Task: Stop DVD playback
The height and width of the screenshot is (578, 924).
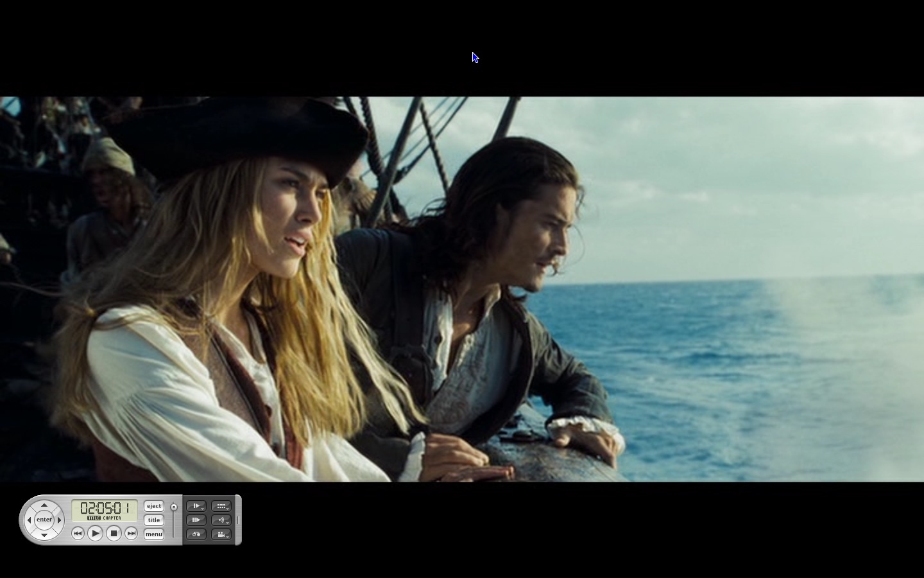Action: (x=114, y=533)
